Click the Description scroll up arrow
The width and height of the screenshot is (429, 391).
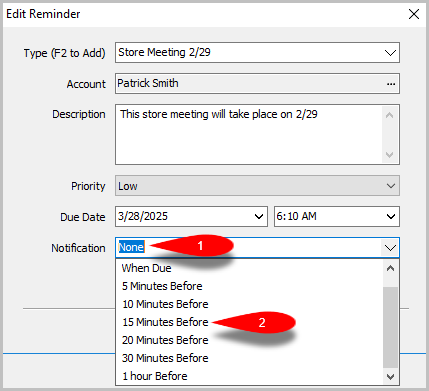coord(389,115)
